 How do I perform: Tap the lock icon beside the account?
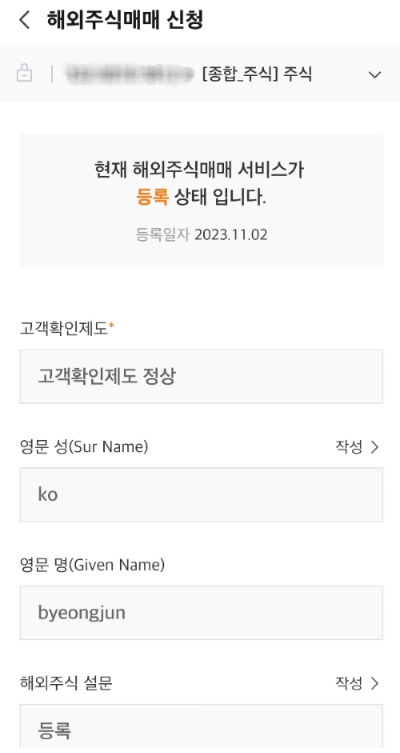click(24, 74)
